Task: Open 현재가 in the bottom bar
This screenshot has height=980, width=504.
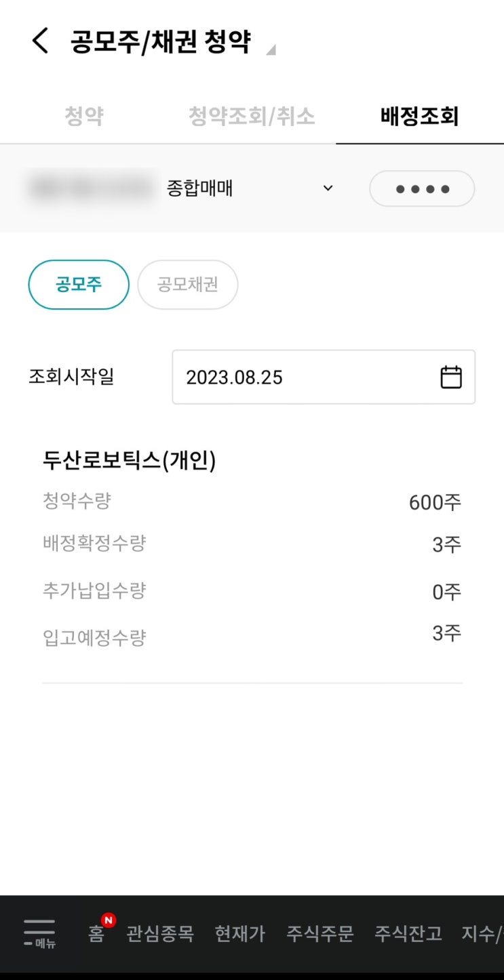Action: point(240,933)
